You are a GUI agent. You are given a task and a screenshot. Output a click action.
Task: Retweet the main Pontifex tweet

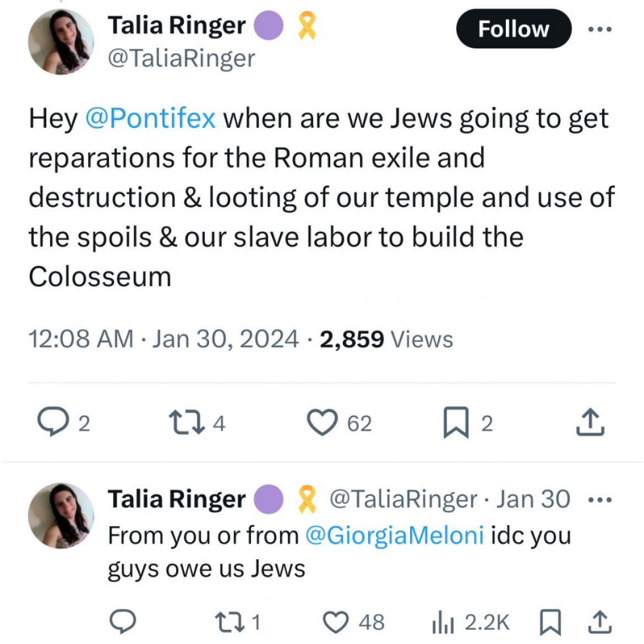coord(187,423)
